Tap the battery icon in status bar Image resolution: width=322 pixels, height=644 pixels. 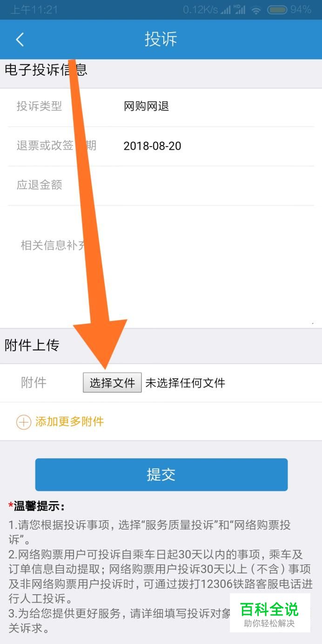tap(277, 10)
